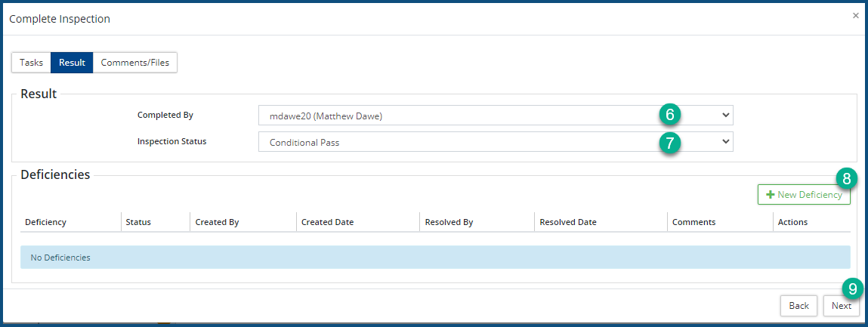Click the Comments column header
The height and width of the screenshot is (327, 868).
click(693, 222)
